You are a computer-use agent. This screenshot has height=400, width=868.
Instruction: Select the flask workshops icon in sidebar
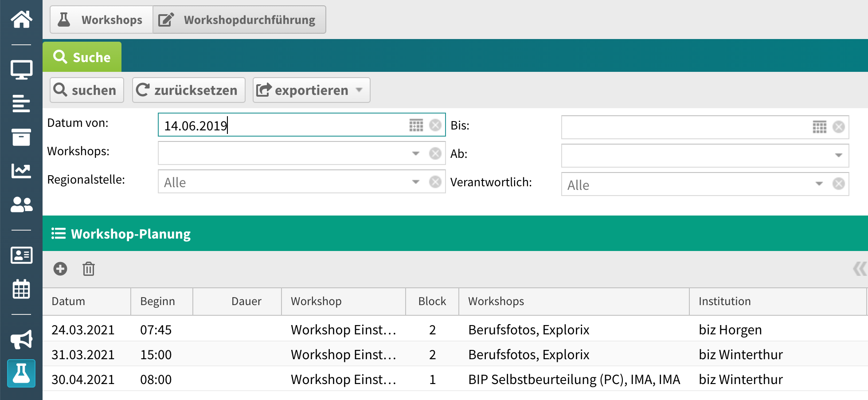[x=21, y=373]
